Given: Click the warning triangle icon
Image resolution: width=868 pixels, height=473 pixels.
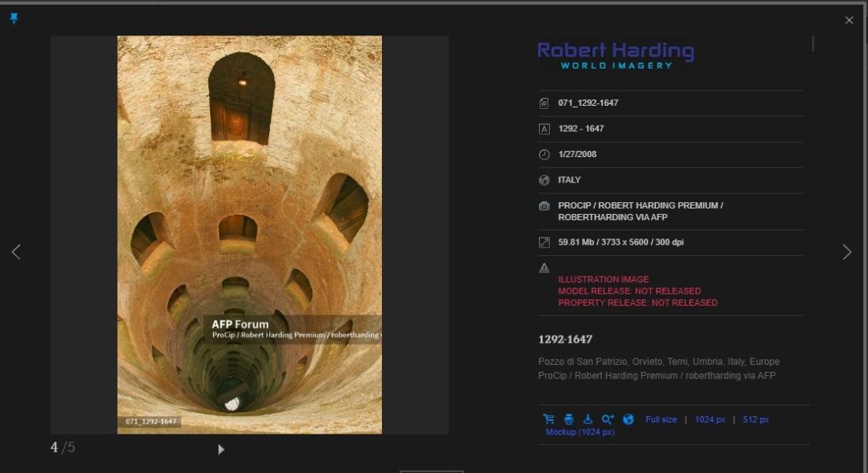Looking at the screenshot, I should point(544,268).
